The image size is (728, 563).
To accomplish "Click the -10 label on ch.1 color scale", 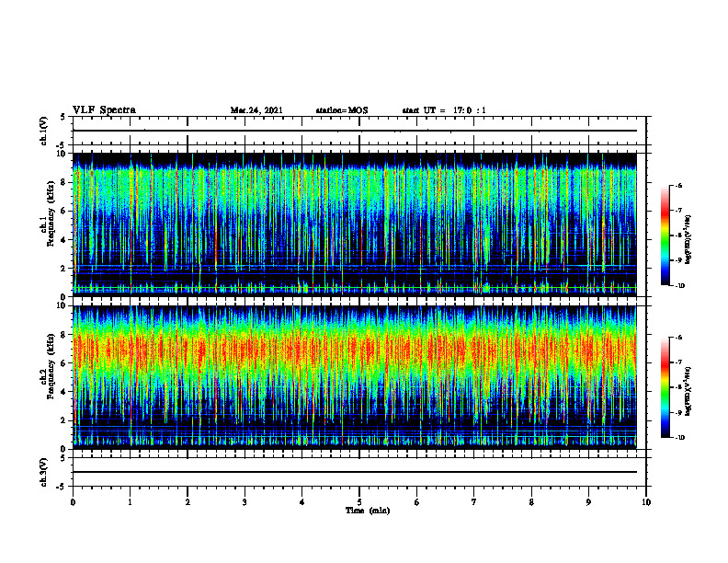I will tap(679, 286).
